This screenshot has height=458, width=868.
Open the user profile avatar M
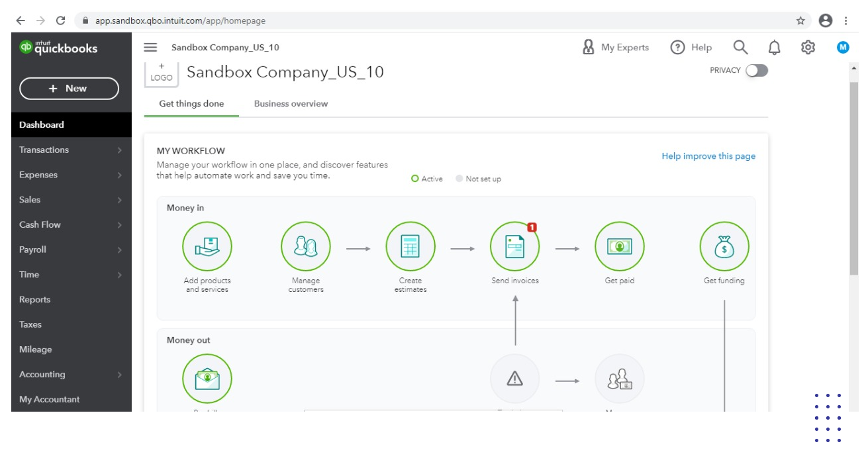click(843, 48)
